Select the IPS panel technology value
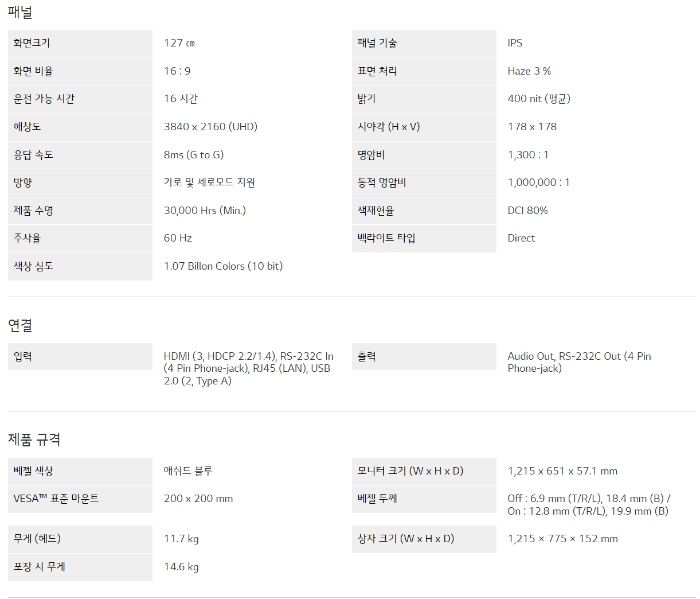Screen dimensions: 700x599 point(515,43)
